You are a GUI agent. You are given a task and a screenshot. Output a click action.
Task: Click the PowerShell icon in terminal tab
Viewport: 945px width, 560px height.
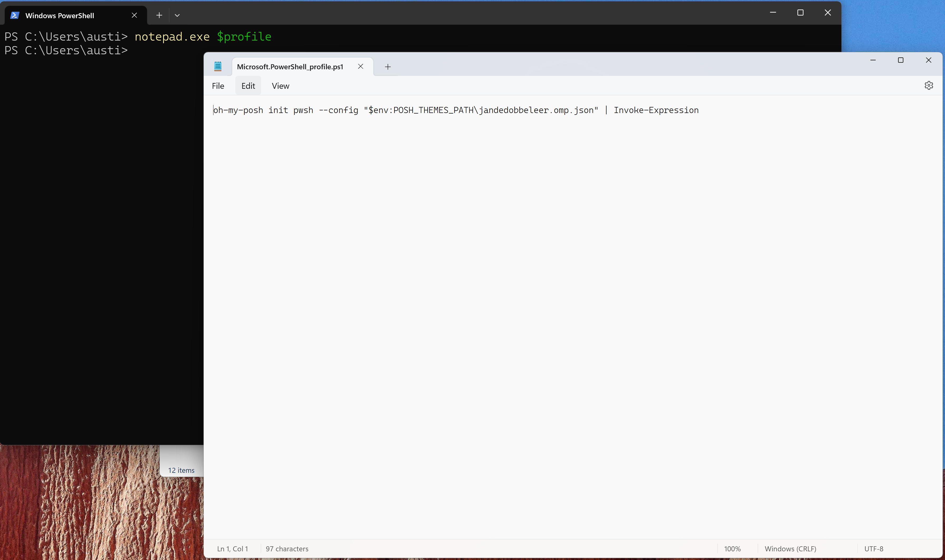pos(15,15)
